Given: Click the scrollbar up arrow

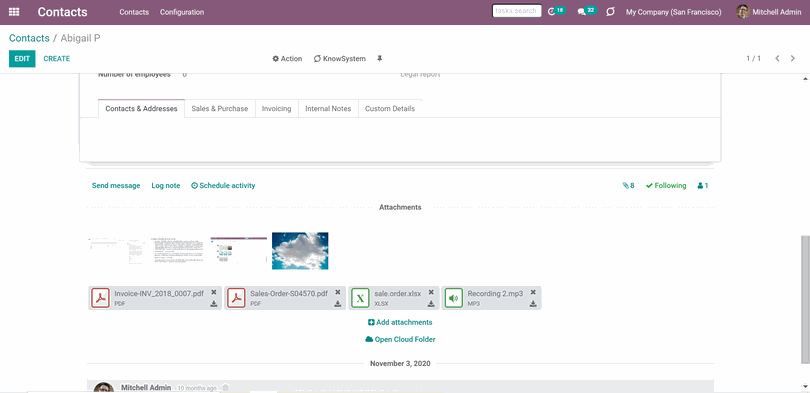Looking at the screenshot, I should pyautogui.click(x=805, y=78).
